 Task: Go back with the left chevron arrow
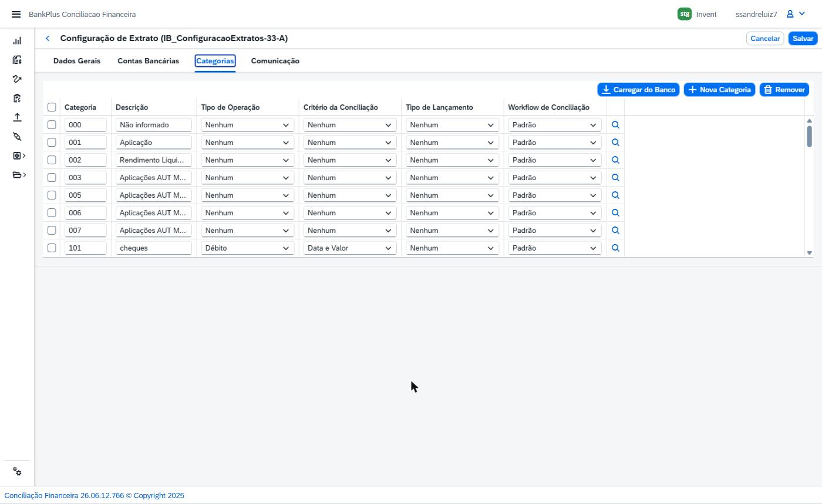click(x=48, y=39)
